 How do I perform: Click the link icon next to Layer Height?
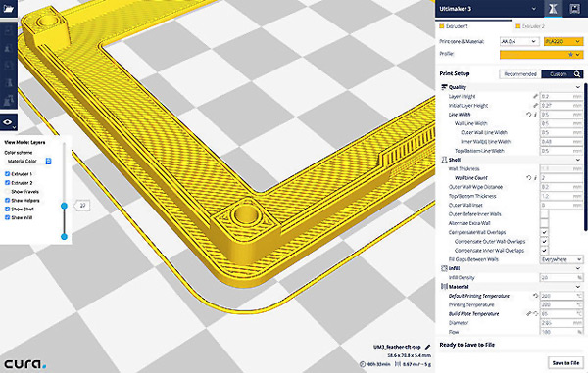click(535, 96)
